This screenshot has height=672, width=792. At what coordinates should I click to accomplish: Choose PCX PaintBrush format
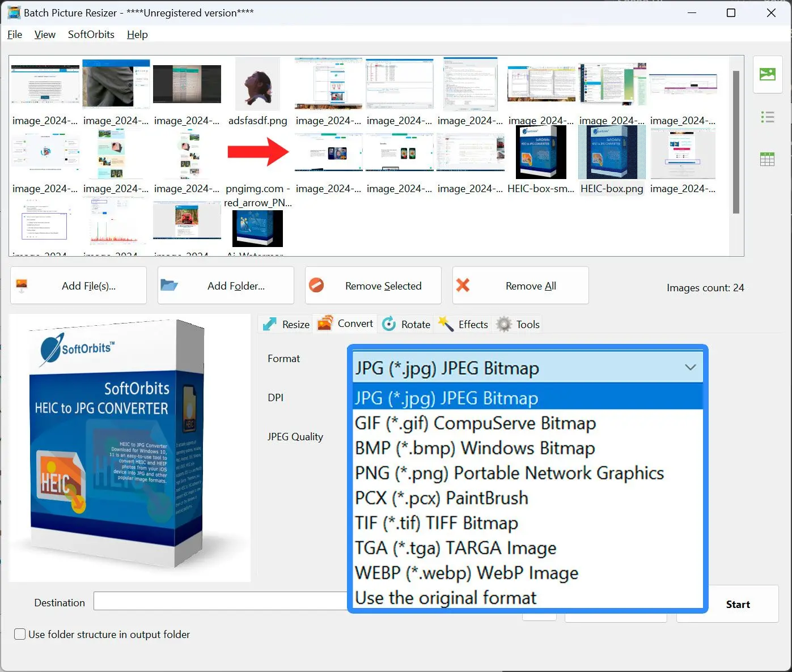pos(528,497)
